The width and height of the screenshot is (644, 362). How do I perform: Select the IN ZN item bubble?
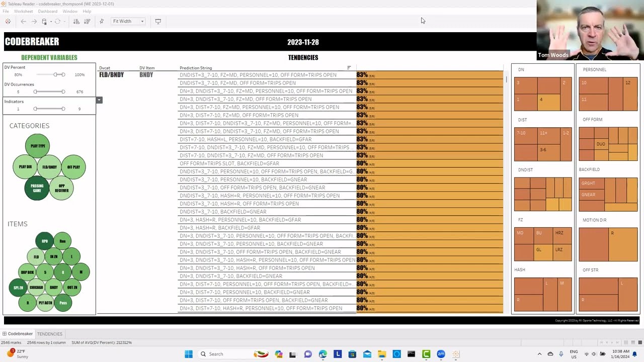tap(53, 256)
